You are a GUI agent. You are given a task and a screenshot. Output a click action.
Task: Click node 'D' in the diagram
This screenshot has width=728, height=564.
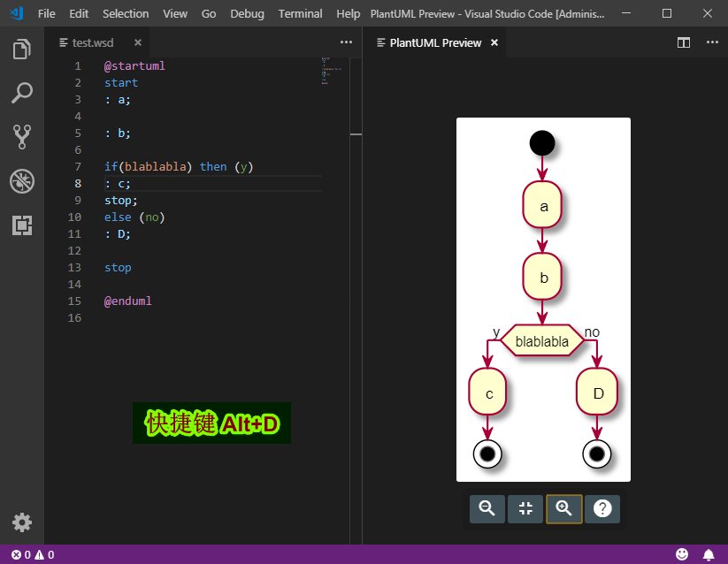click(x=597, y=393)
